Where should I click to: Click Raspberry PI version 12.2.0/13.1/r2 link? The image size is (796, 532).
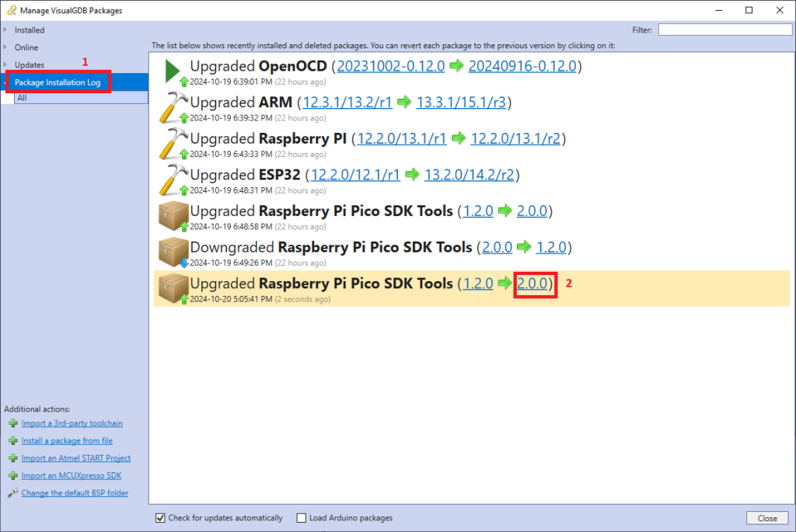tap(515, 138)
